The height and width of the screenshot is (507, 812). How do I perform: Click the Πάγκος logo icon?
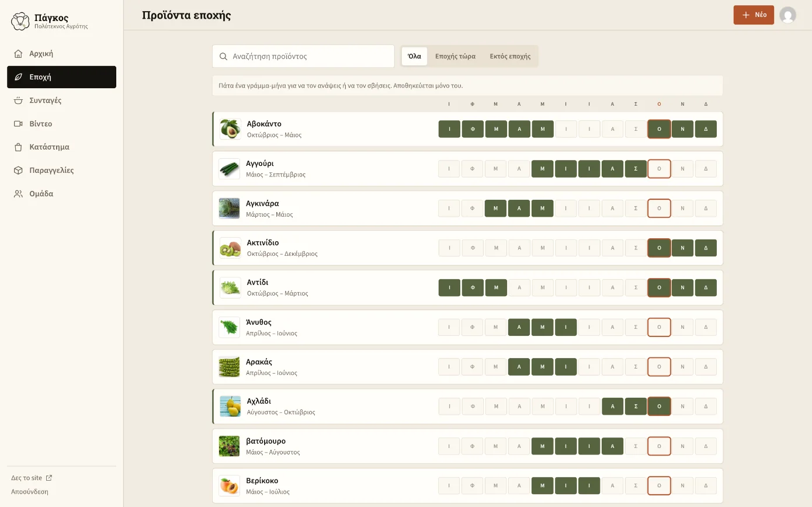[20, 22]
